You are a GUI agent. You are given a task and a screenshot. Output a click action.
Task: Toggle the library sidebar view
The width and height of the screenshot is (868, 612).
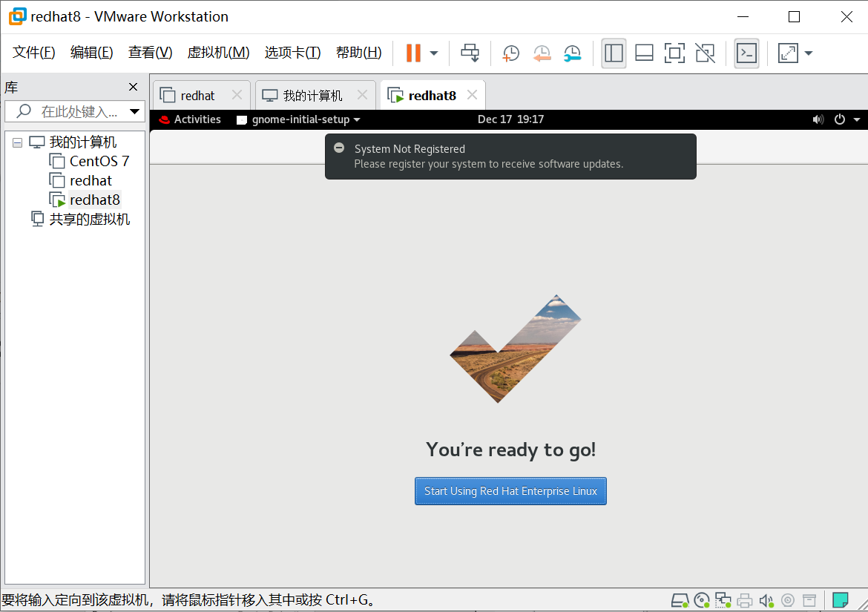click(x=614, y=53)
